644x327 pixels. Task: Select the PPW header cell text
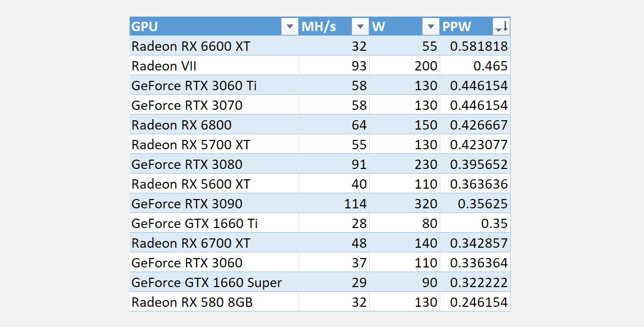click(x=458, y=26)
